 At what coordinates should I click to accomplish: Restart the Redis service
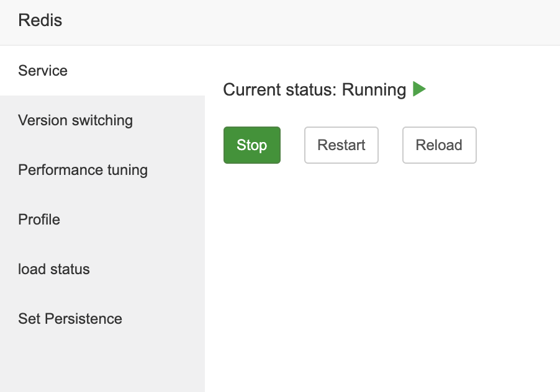coord(341,145)
